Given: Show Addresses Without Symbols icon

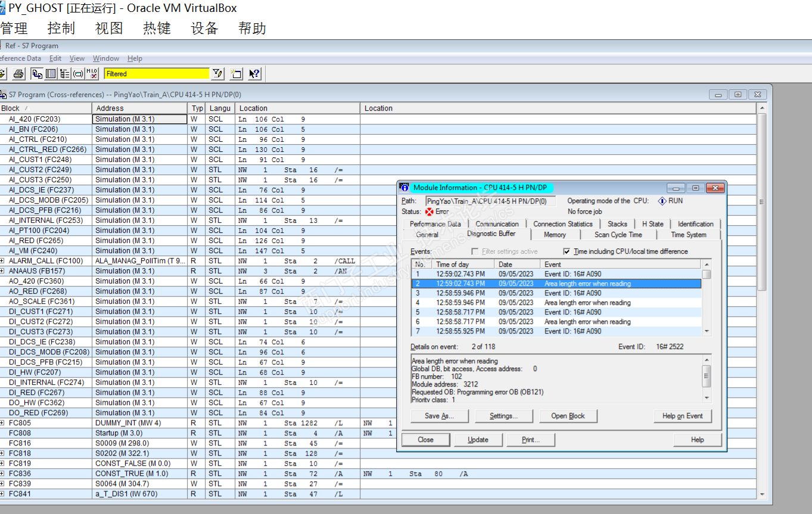Looking at the screenshot, I should 92,74.
